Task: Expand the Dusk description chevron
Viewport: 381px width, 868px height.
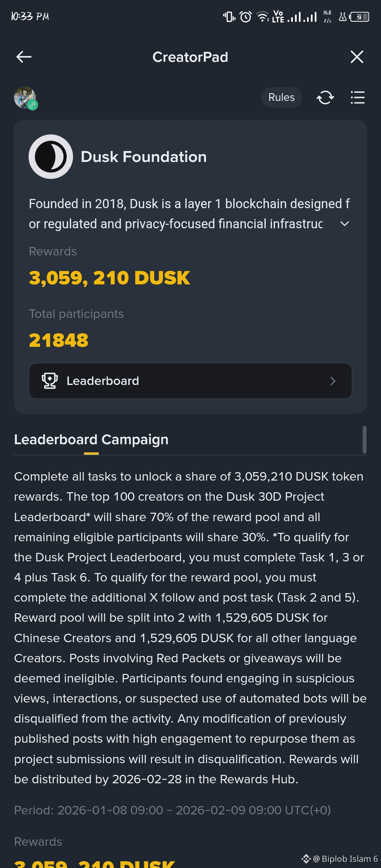Action: (x=344, y=224)
